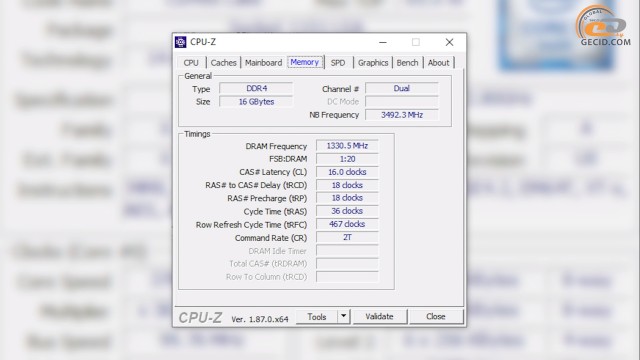The width and height of the screenshot is (640, 360).
Task: Switch to the SPD tab
Action: click(338, 63)
